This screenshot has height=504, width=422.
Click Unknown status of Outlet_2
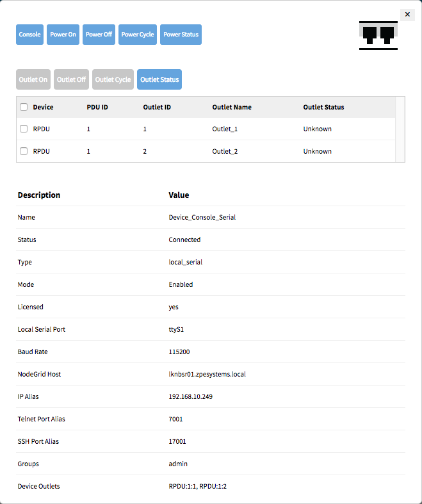click(x=317, y=151)
